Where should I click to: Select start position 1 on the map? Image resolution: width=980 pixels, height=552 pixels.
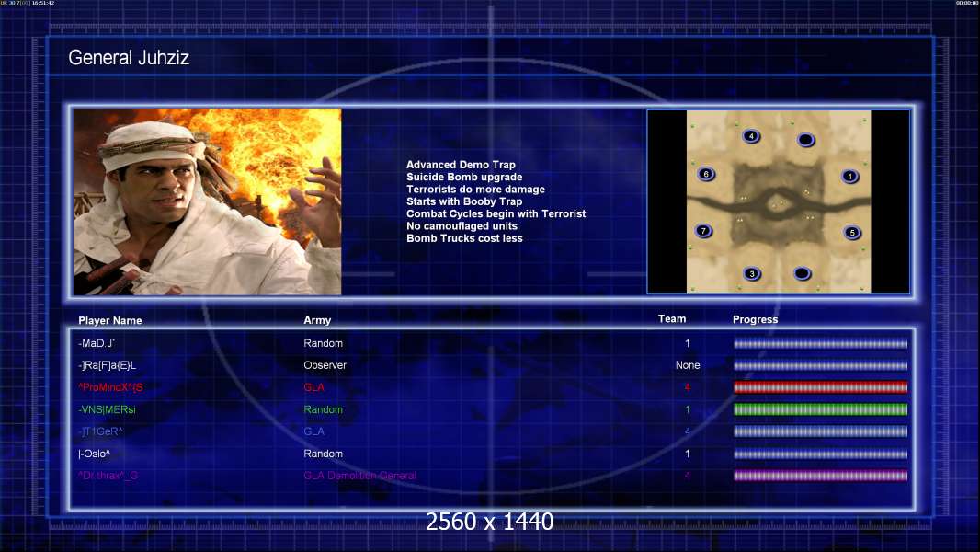(850, 177)
